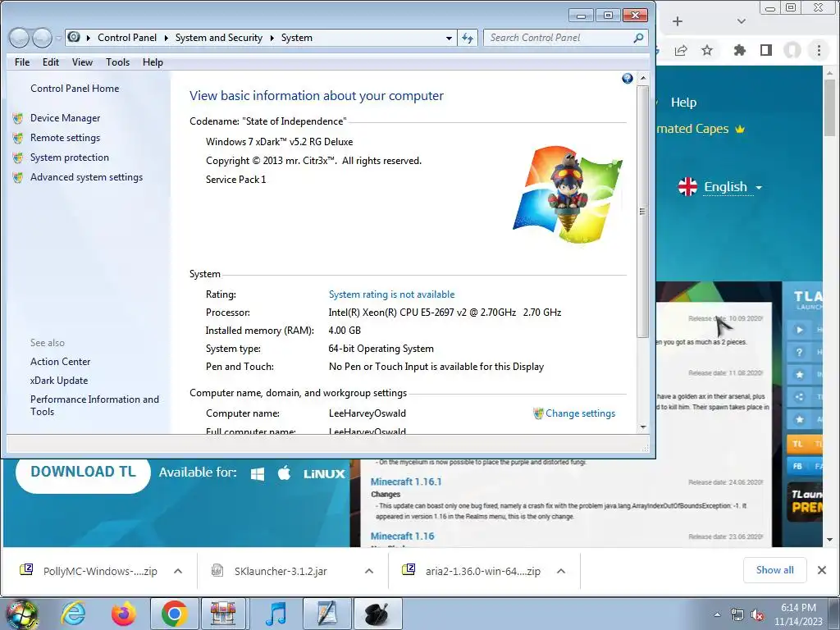The height and width of the screenshot is (630, 840).
Task: Open System protection link
Action: (69, 157)
